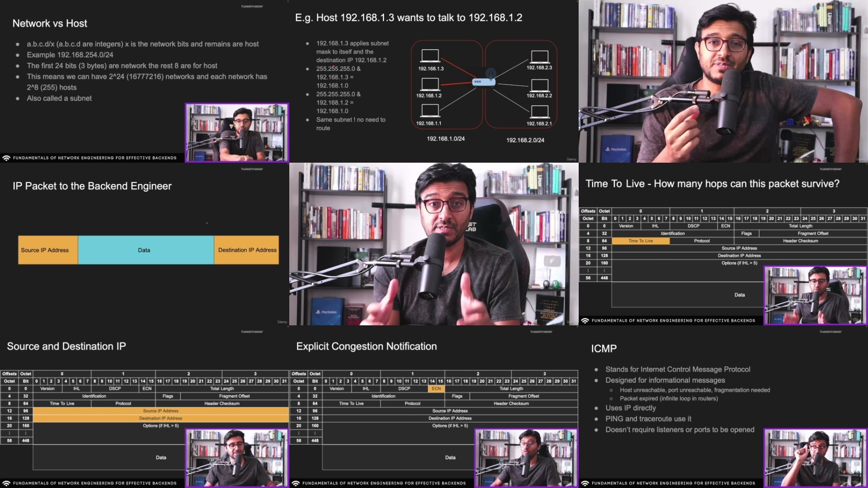Click the wifi icon in Time To Live slide footer

coord(585,321)
